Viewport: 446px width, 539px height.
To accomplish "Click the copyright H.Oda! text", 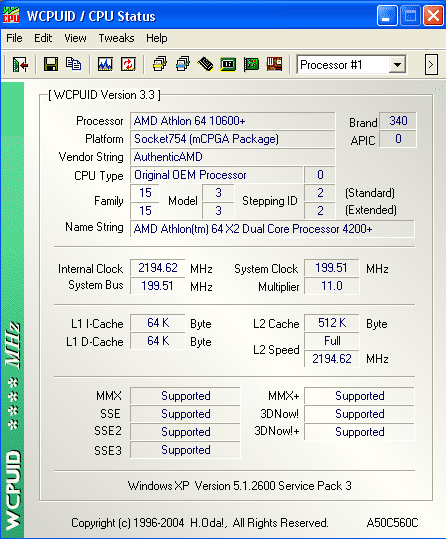I will (x=199, y=523).
